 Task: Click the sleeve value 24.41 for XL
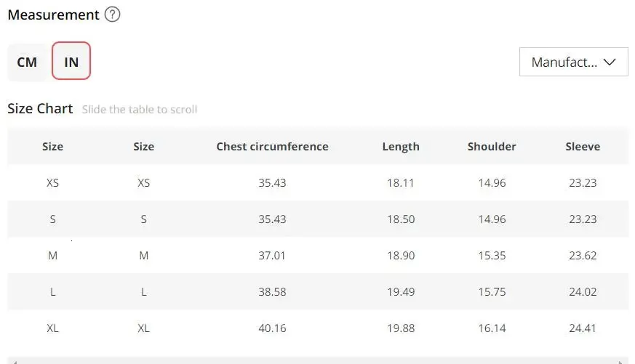(583, 328)
